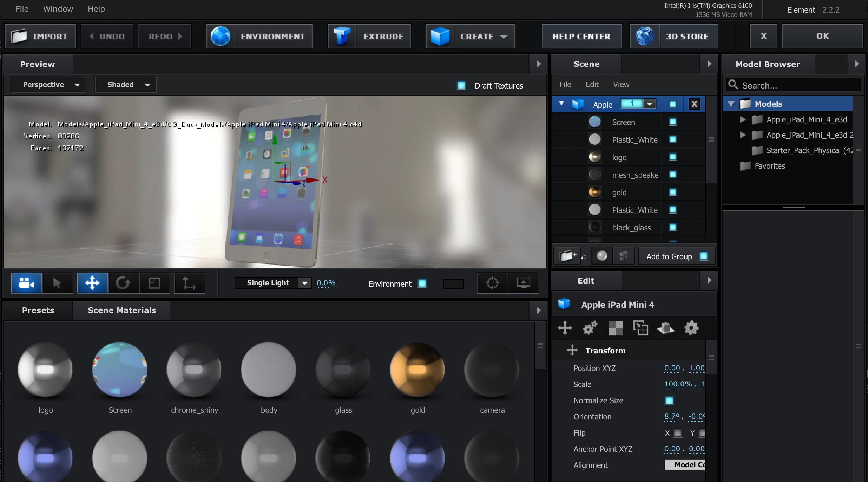
Task: Open the fullscreen preview monitor icon
Action: pyautogui.click(x=523, y=283)
